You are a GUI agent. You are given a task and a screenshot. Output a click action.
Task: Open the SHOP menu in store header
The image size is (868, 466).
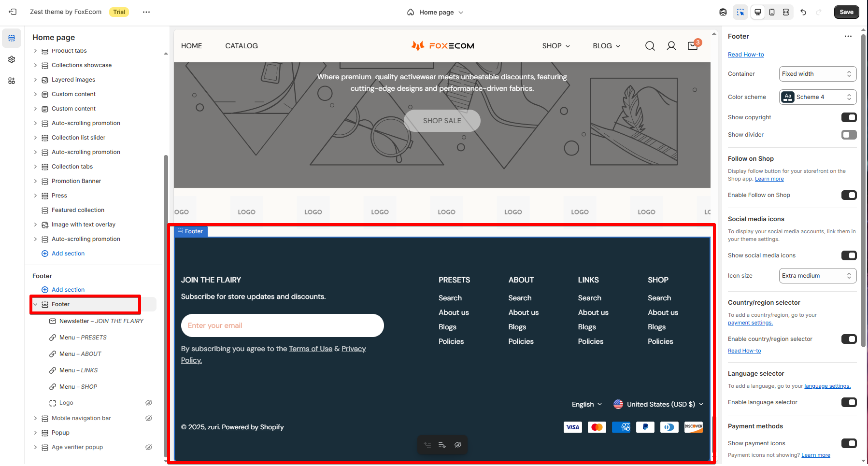[556, 46]
